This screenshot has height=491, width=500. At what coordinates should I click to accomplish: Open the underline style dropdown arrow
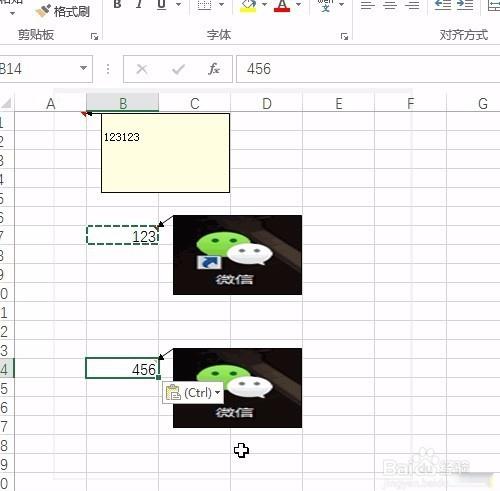tap(178, 5)
